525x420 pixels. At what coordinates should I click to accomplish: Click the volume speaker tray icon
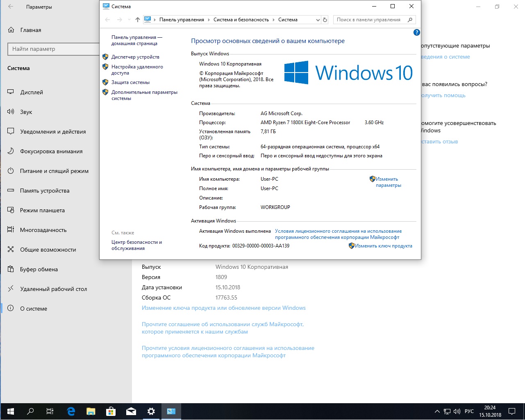[x=457, y=411]
